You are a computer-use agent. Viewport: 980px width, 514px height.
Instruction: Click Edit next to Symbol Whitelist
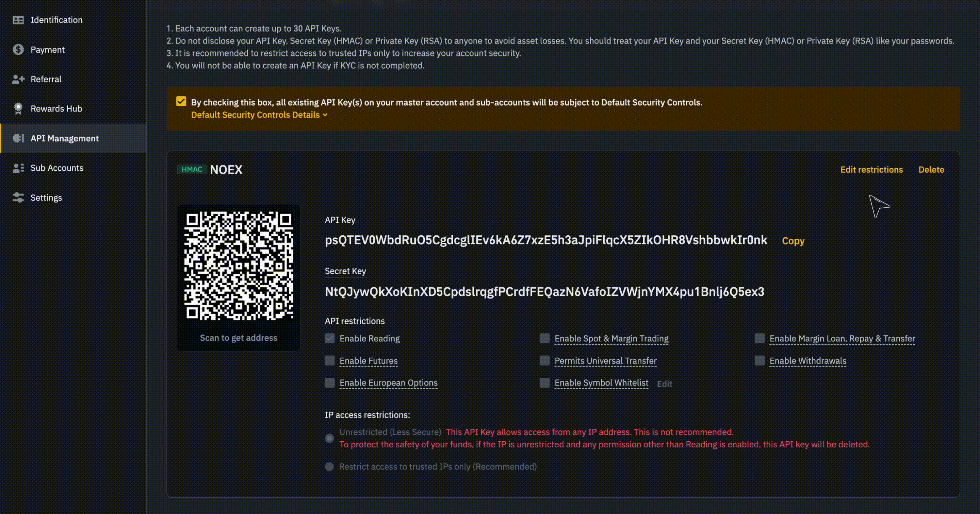pos(664,384)
